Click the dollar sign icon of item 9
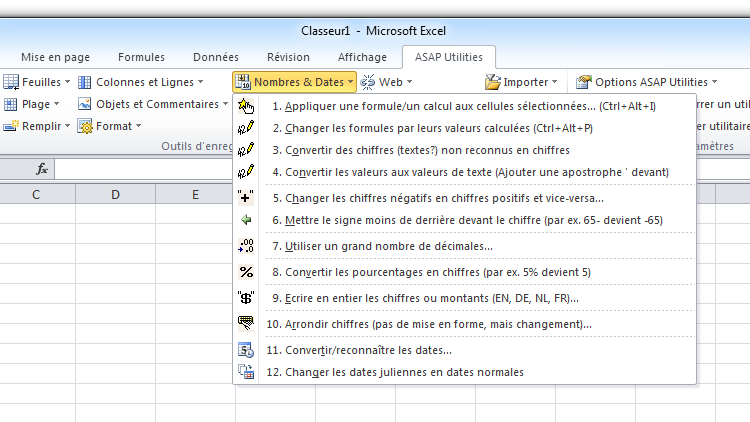This screenshot has width=750, height=422. [246, 298]
